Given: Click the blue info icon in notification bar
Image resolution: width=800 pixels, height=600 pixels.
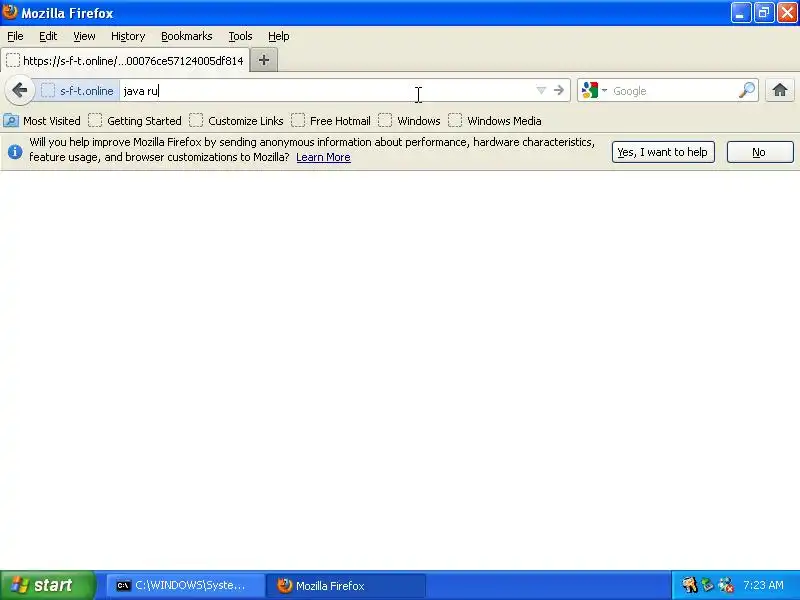Looking at the screenshot, I should [15, 152].
